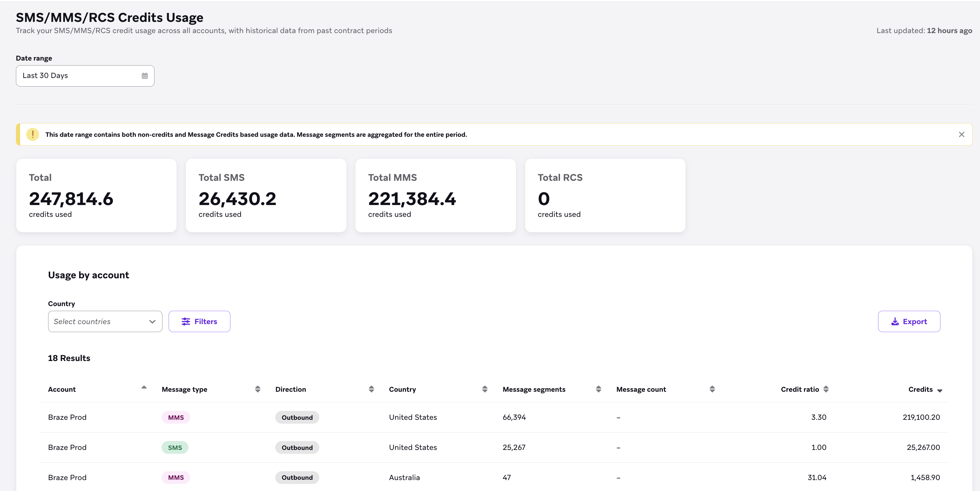Click the MMS tag in first row
Screen dimensions: 980x491
click(x=176, y=417)
